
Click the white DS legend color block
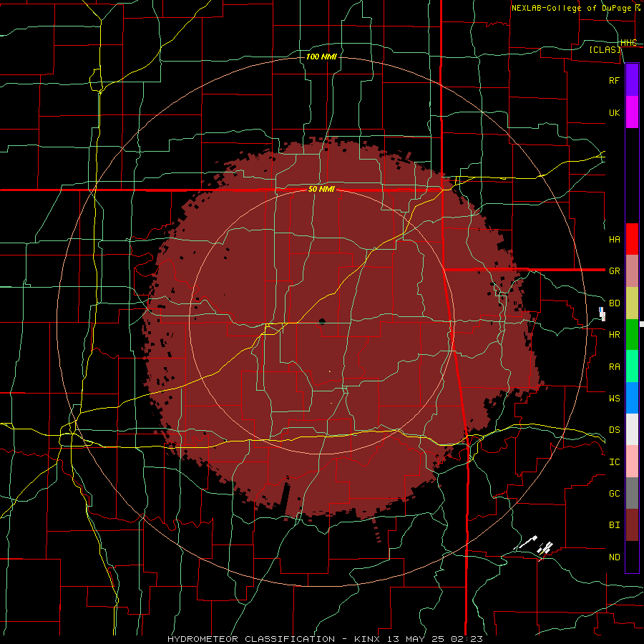[632, 429]
